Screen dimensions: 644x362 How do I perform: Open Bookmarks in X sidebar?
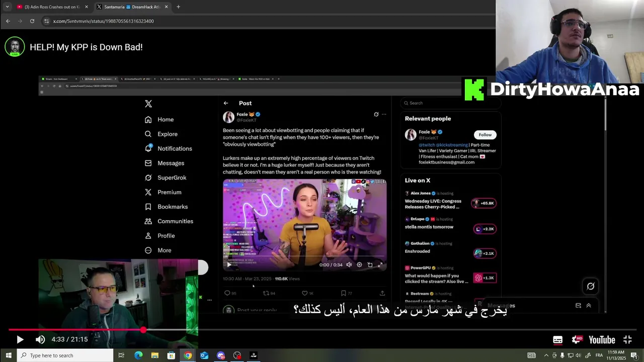(x=166, y=207)
